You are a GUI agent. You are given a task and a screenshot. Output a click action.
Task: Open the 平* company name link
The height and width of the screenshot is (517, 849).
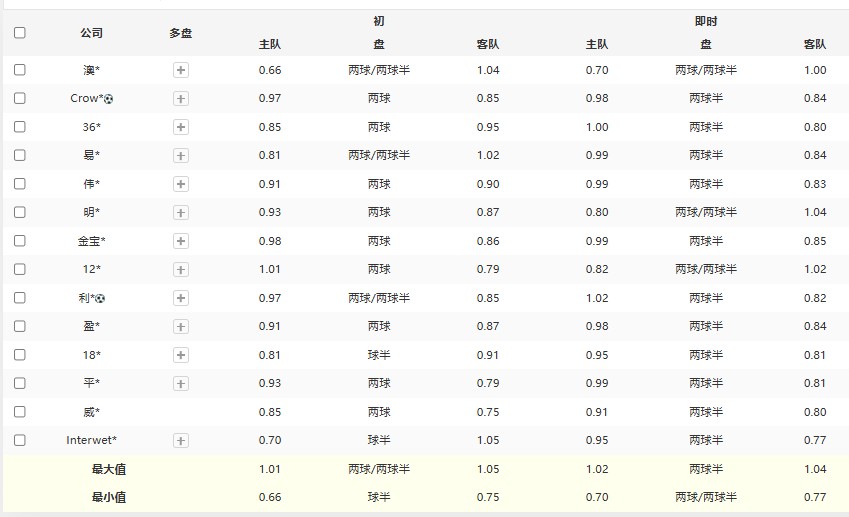tap(92, 383)
